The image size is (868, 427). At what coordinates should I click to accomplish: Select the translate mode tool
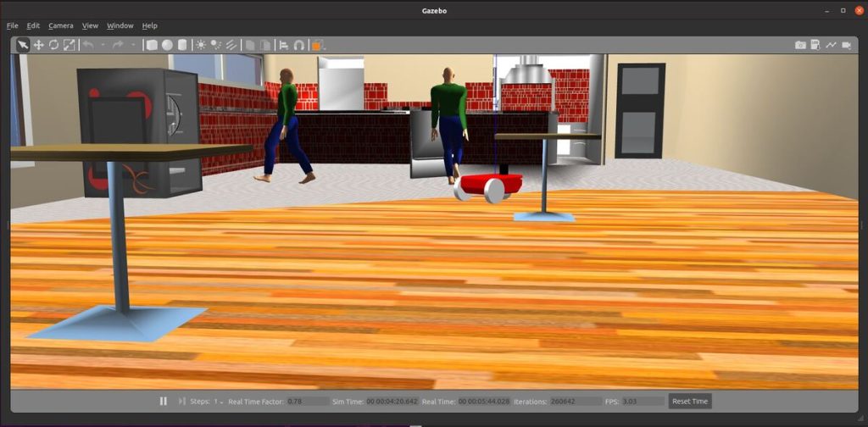(38, 45)
